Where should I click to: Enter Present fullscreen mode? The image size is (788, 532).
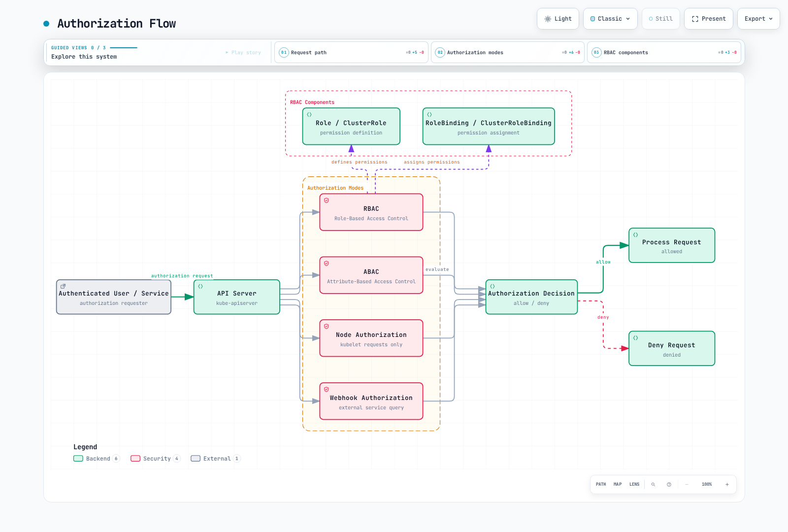pos(709,19)
